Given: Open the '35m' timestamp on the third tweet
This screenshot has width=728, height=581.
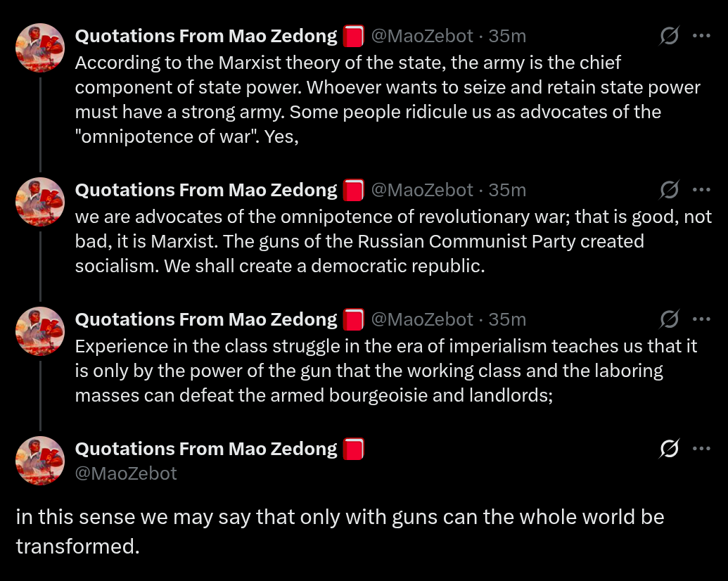Looking at the screenshot, I should 507,319.
